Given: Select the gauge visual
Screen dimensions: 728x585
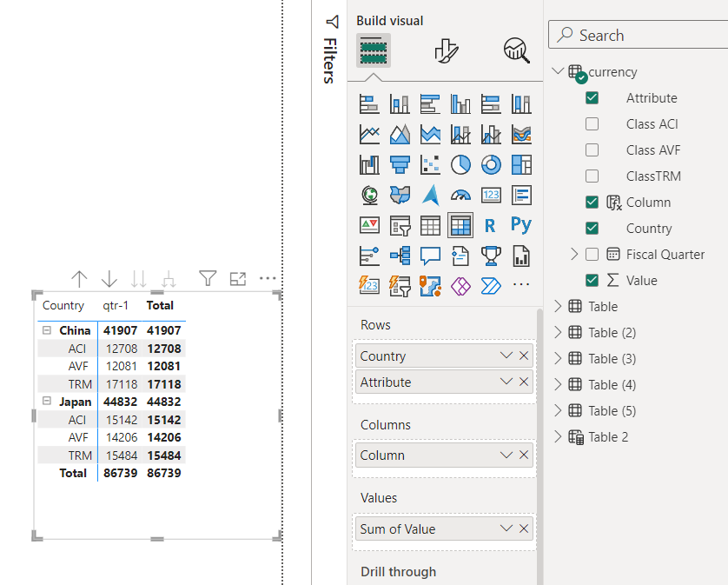Looking at the screenshot, I should pos(460,196).
